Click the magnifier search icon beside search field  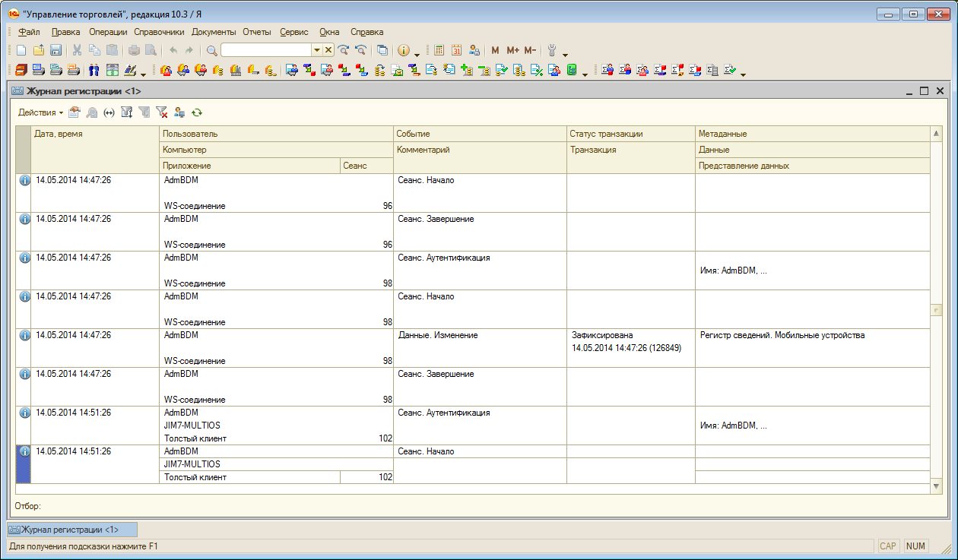(212, 50)
